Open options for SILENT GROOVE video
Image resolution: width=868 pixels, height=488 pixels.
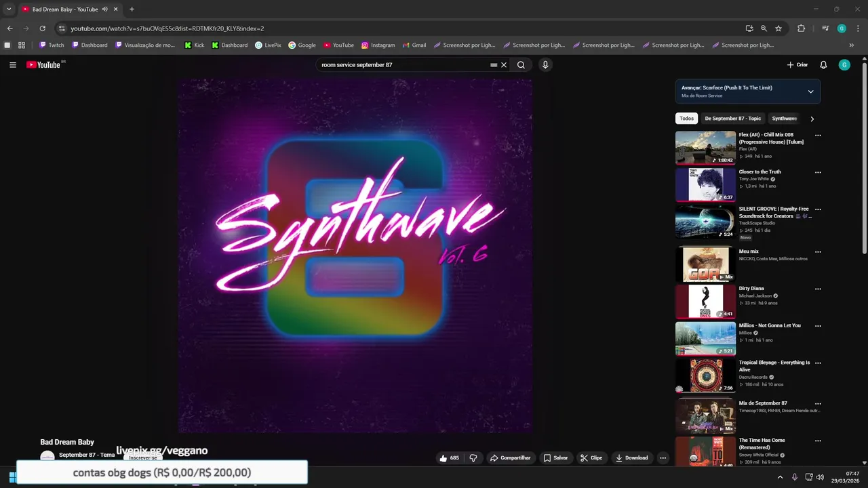coord(818,209)
